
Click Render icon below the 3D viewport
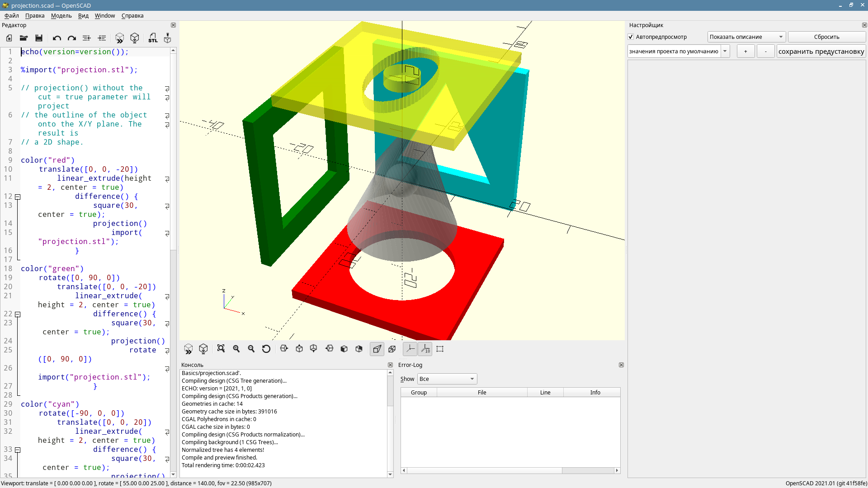203,349
